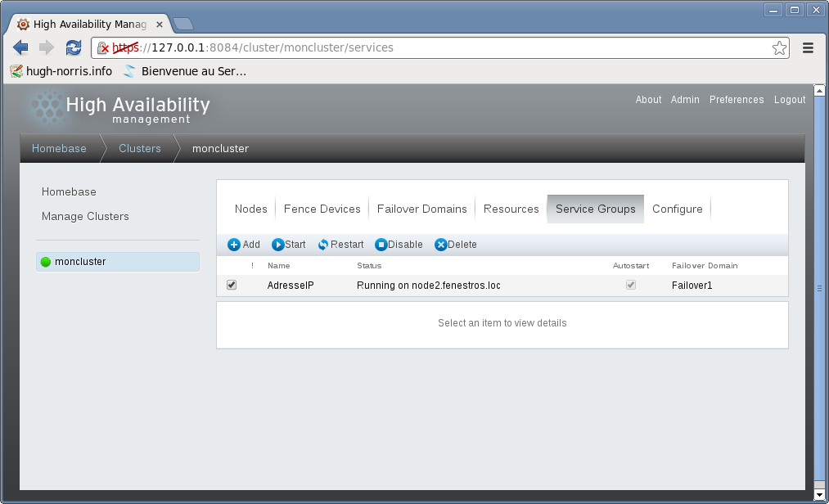Open the browser hamburger menu
The width and height of the screenshot is (829, 504).
tap(808, 47)
